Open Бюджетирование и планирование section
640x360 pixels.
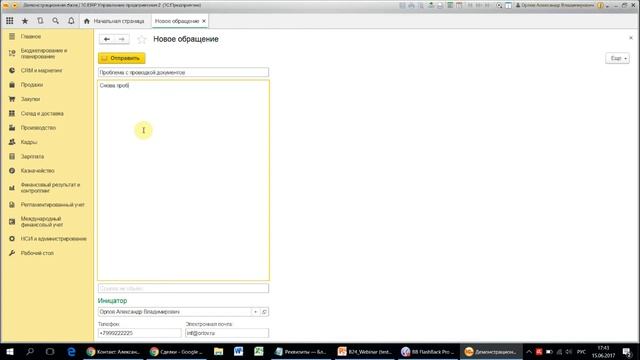(44, 53)
